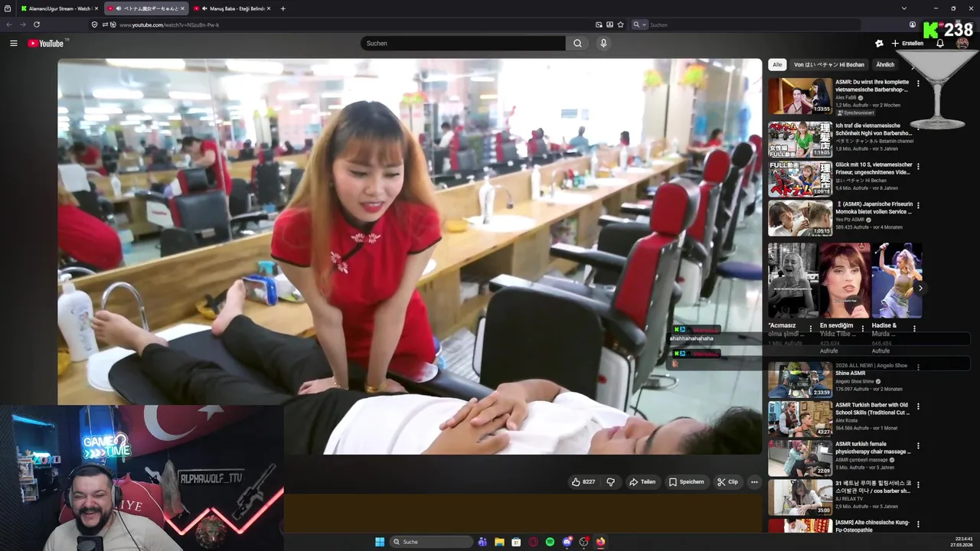
Task: Click the youtube.com address bar URL
Action: click(x=168, y=24)
